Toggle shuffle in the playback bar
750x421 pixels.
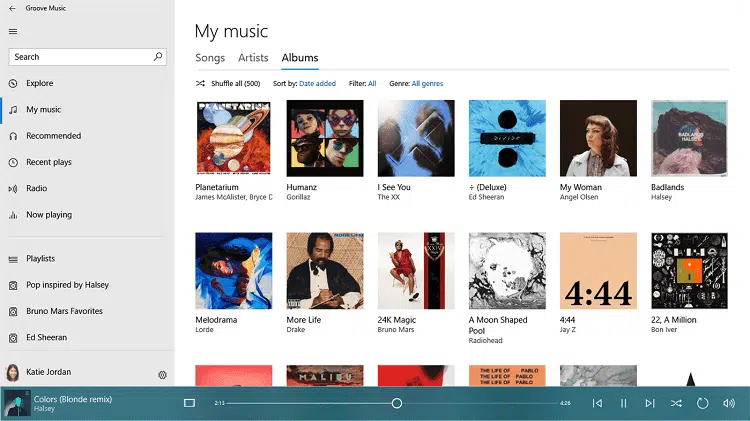[x=676, y=403]
